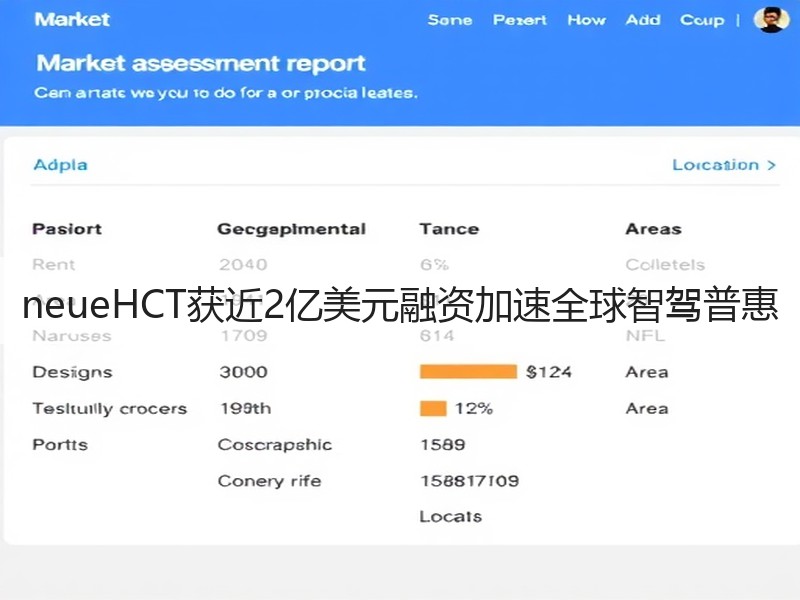Open the Loication link with chevron
Screen dimensions: 800x600
[x=724, y=165]
